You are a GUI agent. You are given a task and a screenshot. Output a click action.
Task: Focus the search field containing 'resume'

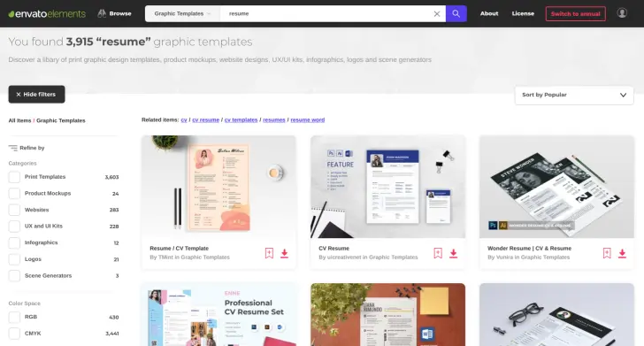[x=327, y=13]
